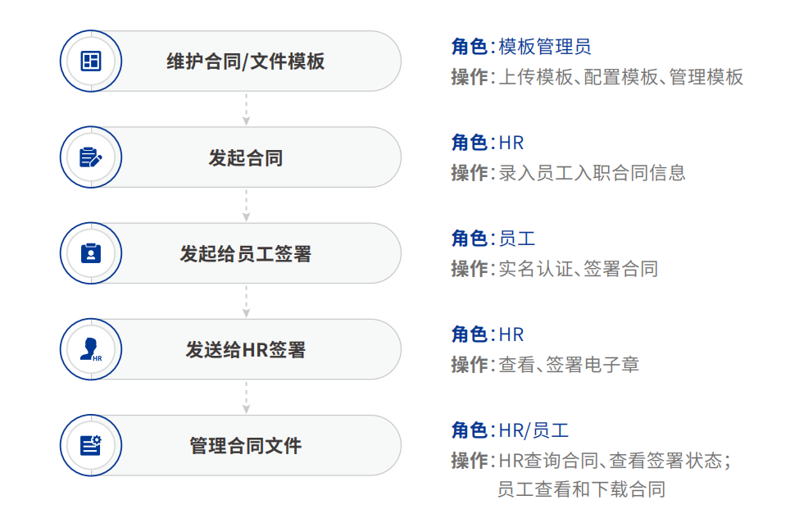Screen dimensions: 799x532
Task: Click the employee ID badge icon
Action: click(x=91, y=253)
